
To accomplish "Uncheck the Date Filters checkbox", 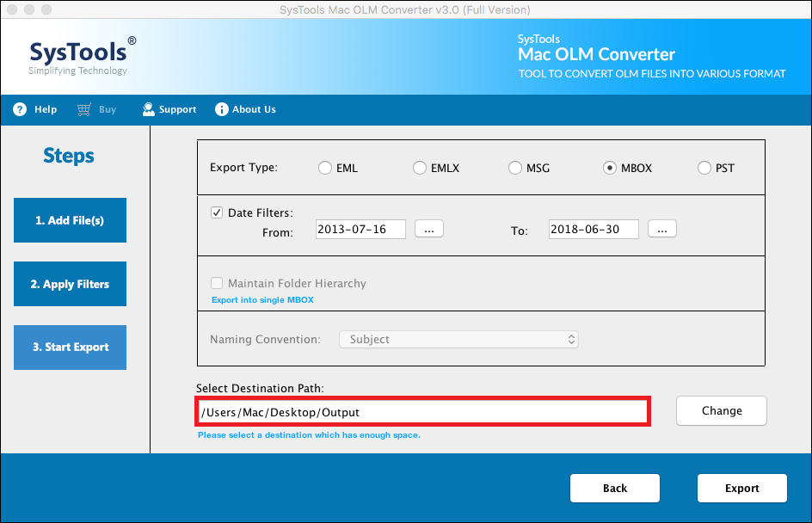I will [x=217, y=212].
